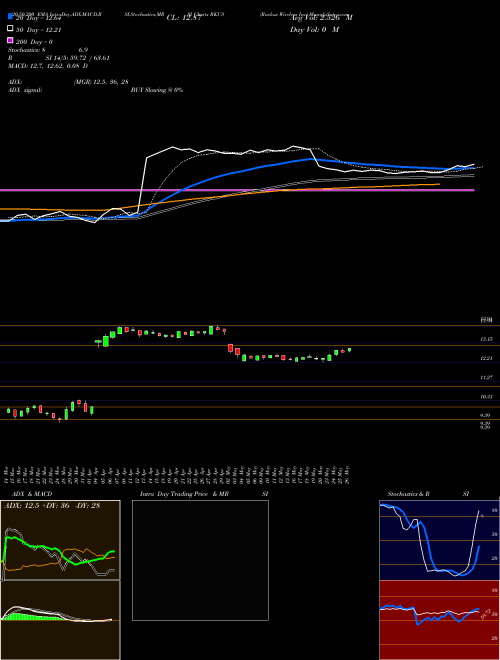
Task: Click the 'MACD: 12.7, 12.62, 0.08 D' line
Action: point(48,66)
